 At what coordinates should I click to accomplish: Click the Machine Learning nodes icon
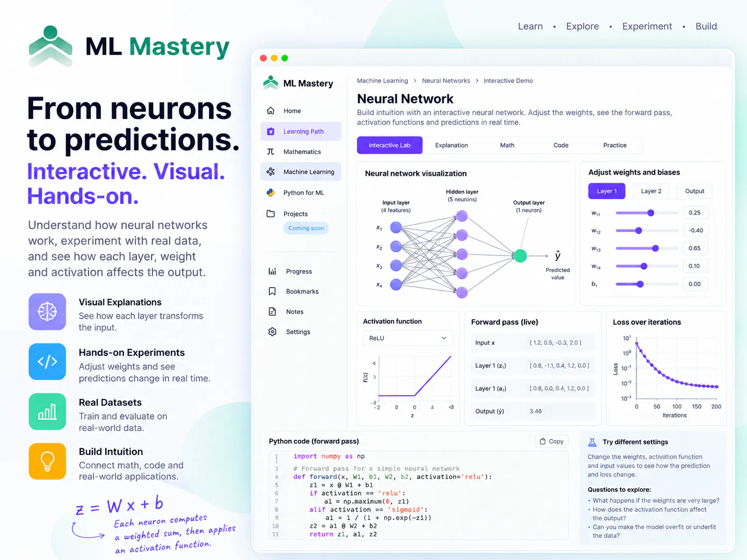[270, 172]
